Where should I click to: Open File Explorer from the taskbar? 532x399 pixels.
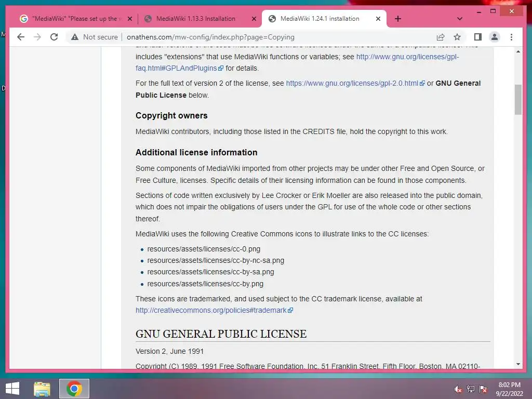point(42,389)
